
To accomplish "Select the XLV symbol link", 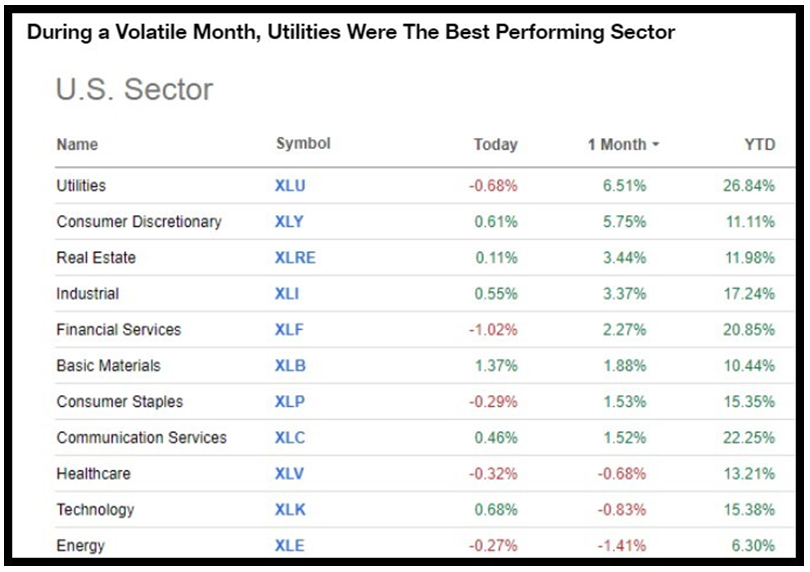I will click(290, 474).
